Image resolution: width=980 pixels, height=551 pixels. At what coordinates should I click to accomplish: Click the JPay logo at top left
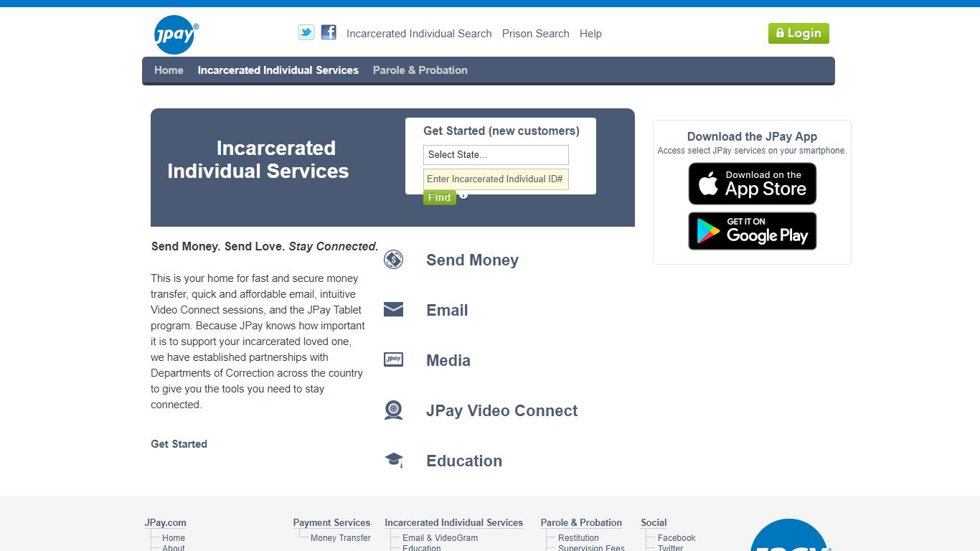click(x=176, y=34)
